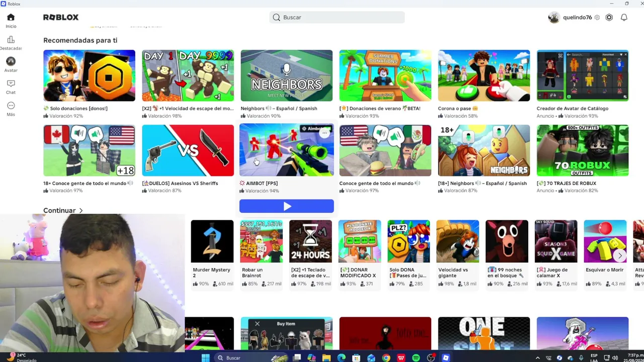Play AIMBOT [FPS] with the blue play button

point(286,206)
